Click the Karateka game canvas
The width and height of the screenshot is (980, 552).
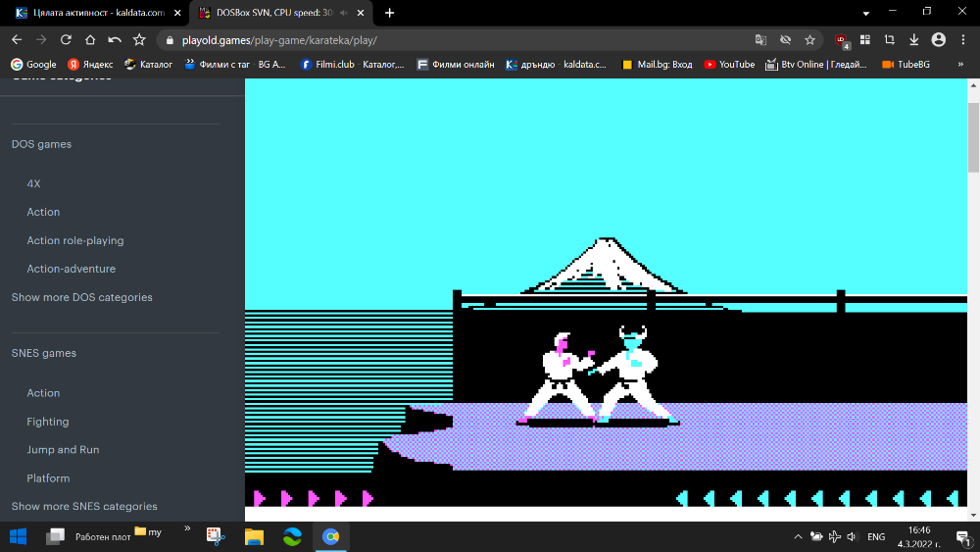pyautogui.click(x=606, y=292)
